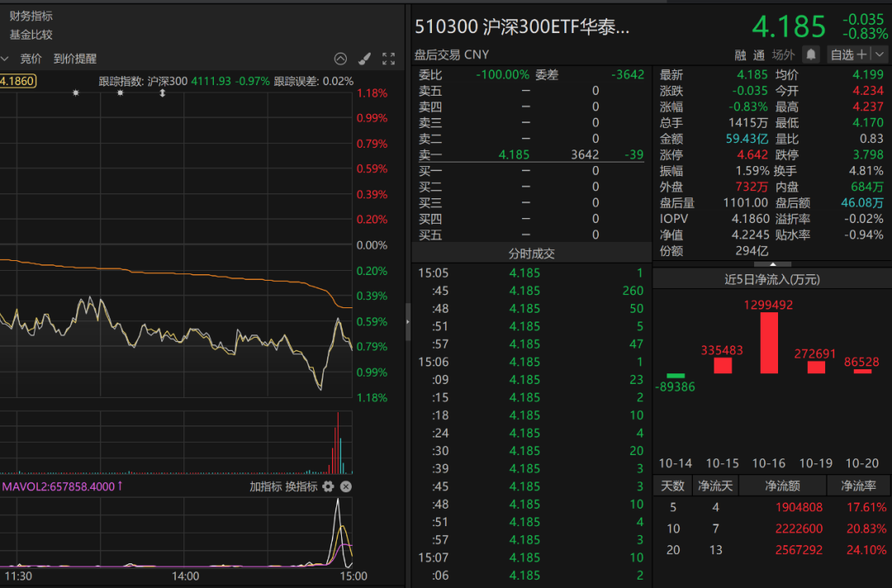Add the ETF via 自选 + button
This screenshot has width=892, height=588.
pos(849,55)
